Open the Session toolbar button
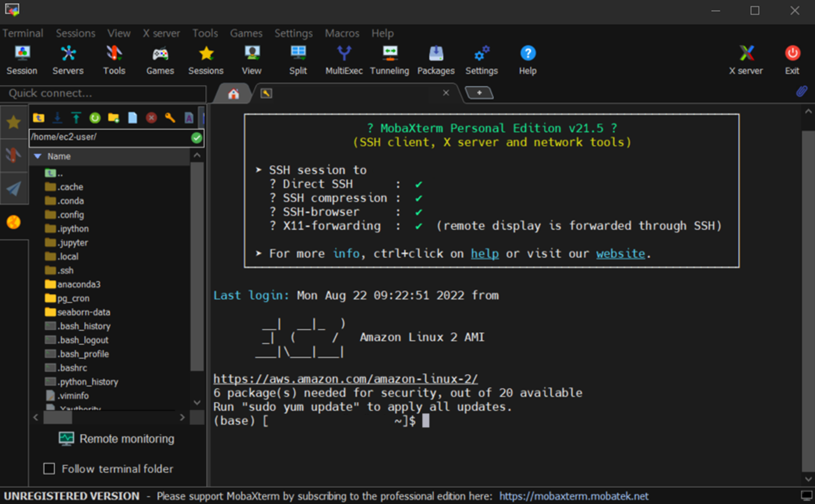The width and height of the screenshot is (815, 504). [x=22, y=60]
